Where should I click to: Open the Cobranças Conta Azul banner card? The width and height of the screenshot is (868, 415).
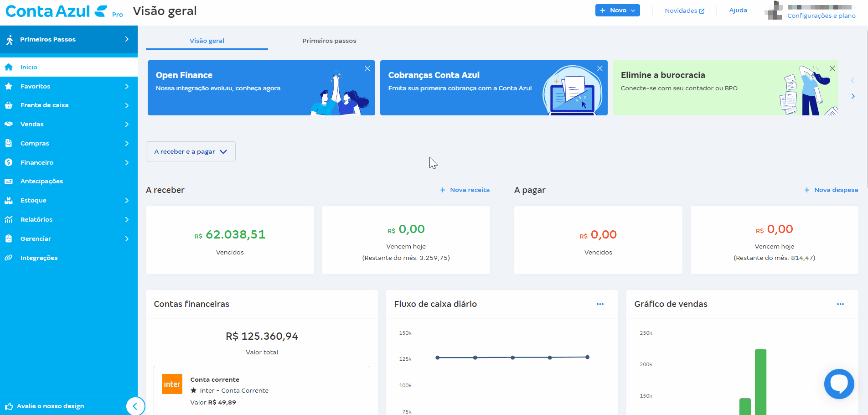tap(494, 88)
